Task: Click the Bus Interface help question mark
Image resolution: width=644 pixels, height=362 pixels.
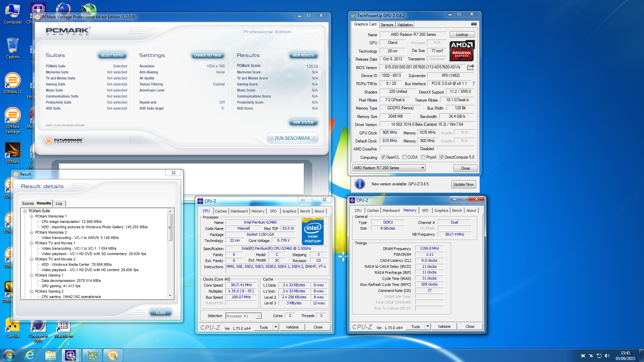Action: tap(474, 83)
